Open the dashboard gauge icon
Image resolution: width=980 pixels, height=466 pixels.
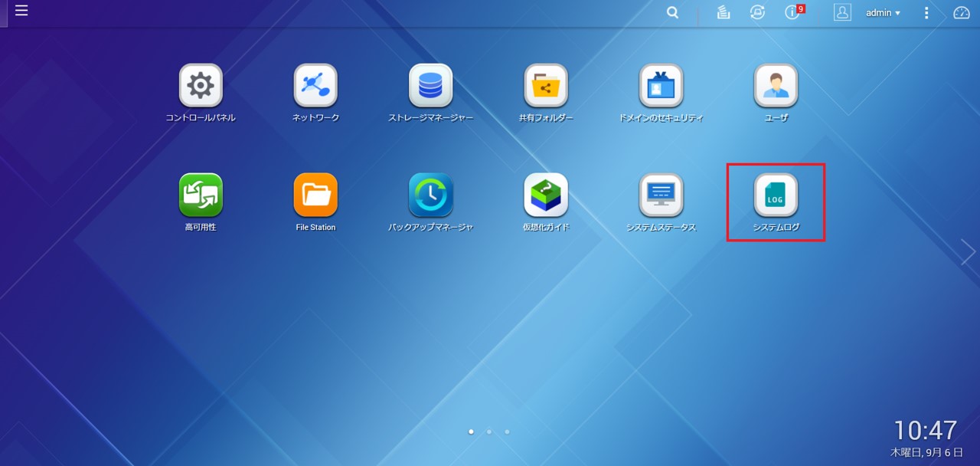pyautogui.click(x=961, y=12)
